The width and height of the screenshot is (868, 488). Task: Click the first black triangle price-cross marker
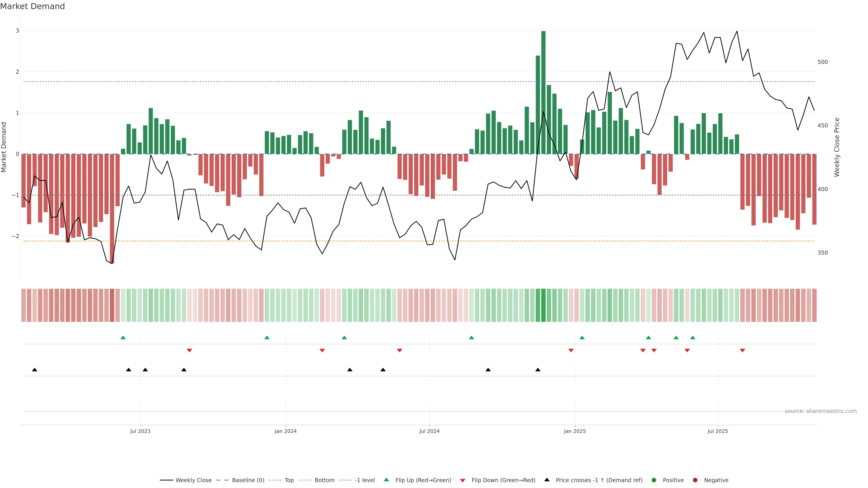click(x=35, y=370)
